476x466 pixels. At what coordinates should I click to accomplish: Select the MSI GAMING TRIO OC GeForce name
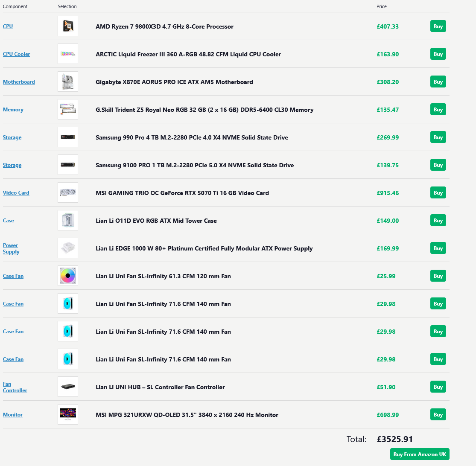tap(182, 193)
